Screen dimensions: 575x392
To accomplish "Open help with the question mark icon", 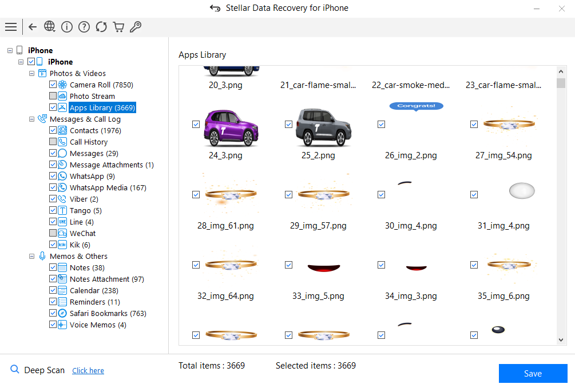I will [84, 27].
